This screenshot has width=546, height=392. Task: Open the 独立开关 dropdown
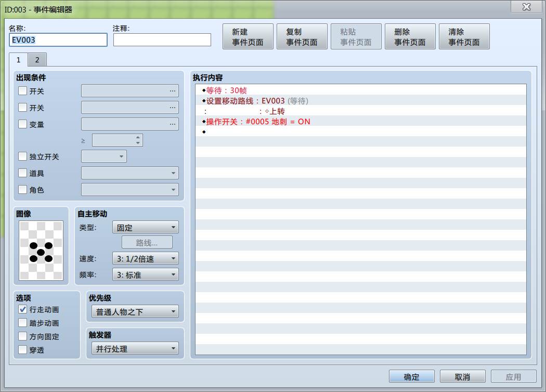click(104, 156)
